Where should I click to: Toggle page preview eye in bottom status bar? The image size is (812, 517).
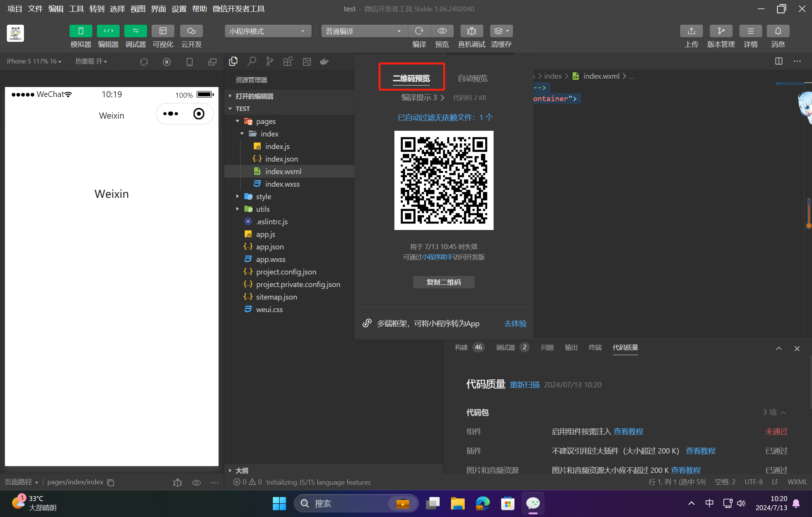(x=196, y=482)
